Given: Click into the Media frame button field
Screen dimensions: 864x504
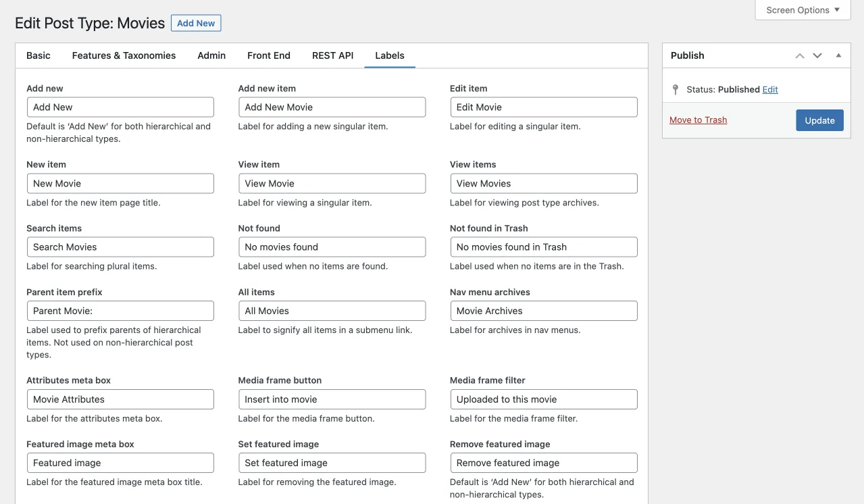Looking at the screenshot, I should pyautogui.click(x=332, y=399).
